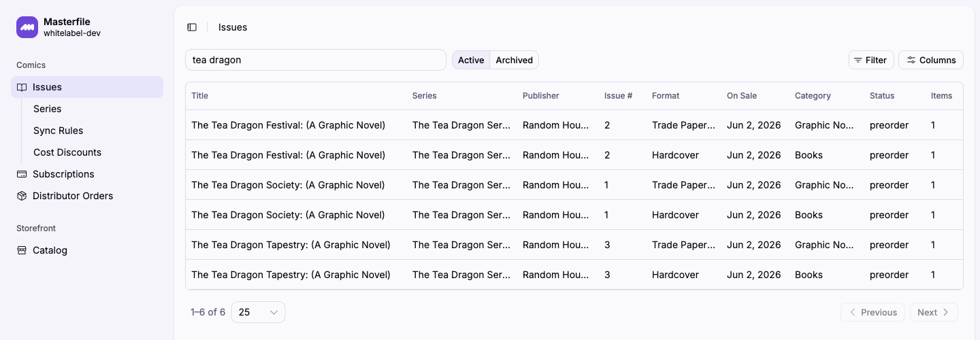
Task: Open Tea Dragon Society Trade Paperback row title
Action: 288,185
